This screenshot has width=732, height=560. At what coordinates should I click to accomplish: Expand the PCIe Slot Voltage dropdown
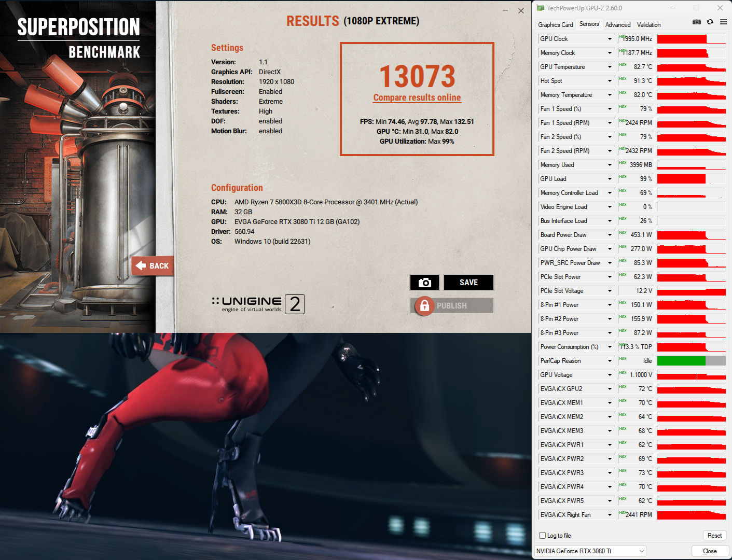coord(610,291)
